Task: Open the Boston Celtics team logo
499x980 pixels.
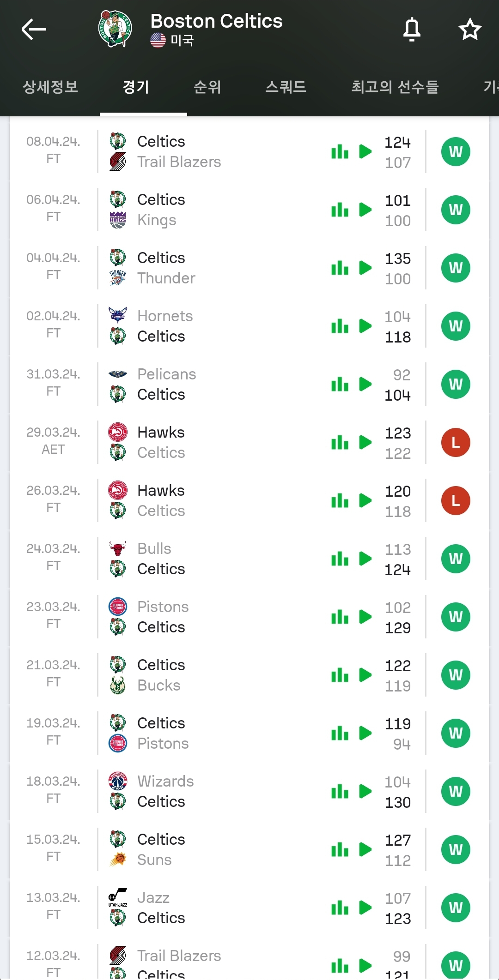Action: coord(115,30)
